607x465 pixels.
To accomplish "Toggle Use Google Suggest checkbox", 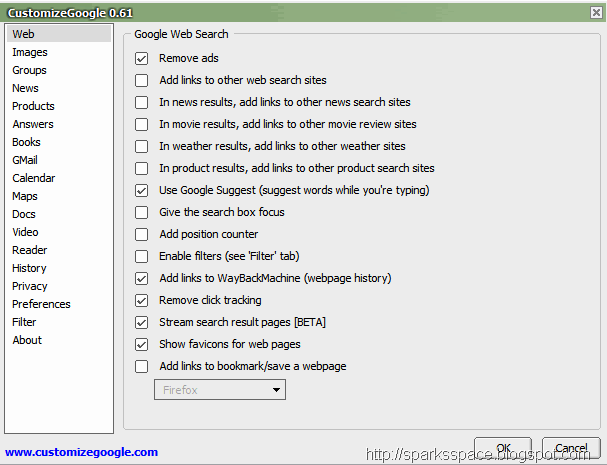I will click(142, 190).
